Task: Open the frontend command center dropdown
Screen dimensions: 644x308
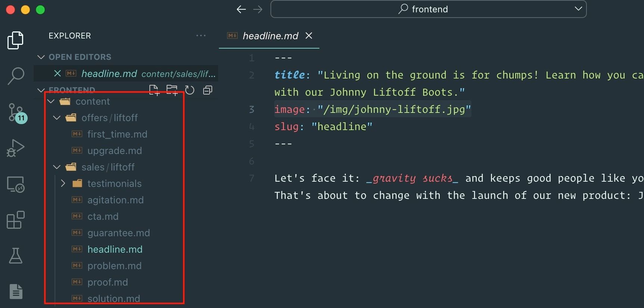Action: point(578,9)
